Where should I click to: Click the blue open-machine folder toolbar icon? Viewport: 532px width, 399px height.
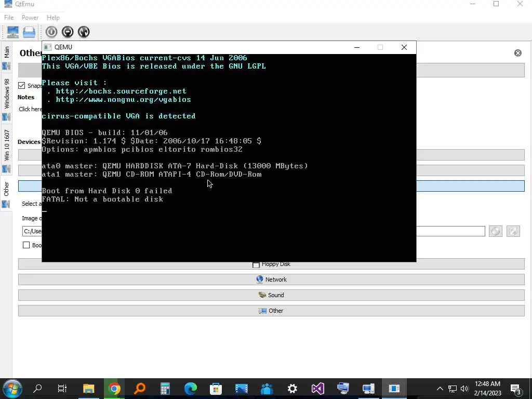pyautogui.click(x=29, y=32)
